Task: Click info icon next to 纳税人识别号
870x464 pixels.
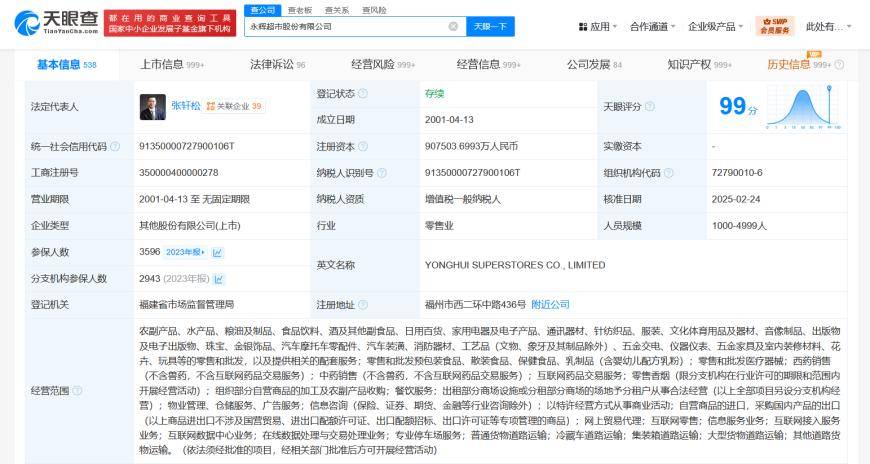Action: (382, 173)
